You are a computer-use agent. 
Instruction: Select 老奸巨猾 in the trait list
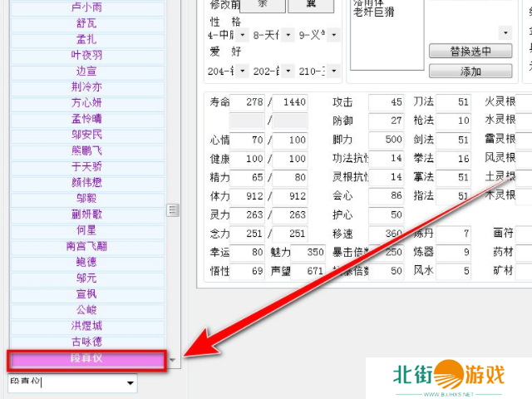point(377,14)
